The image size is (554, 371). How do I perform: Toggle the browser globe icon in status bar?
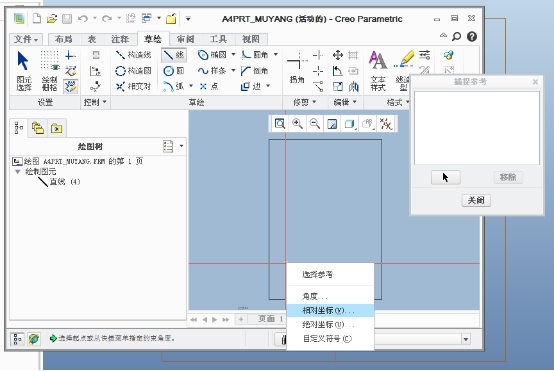(34, 339)
